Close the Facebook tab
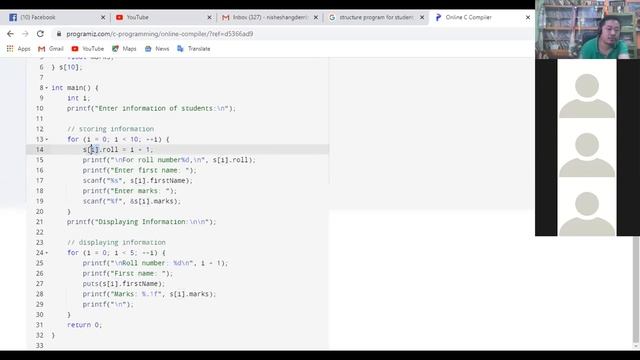 (x=103, y=18)
